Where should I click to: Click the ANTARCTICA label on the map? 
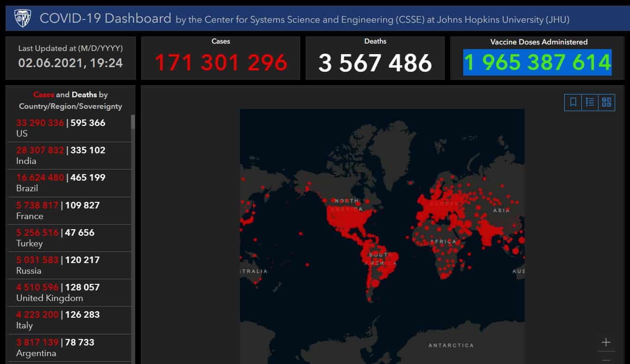(x=451, y=345)
